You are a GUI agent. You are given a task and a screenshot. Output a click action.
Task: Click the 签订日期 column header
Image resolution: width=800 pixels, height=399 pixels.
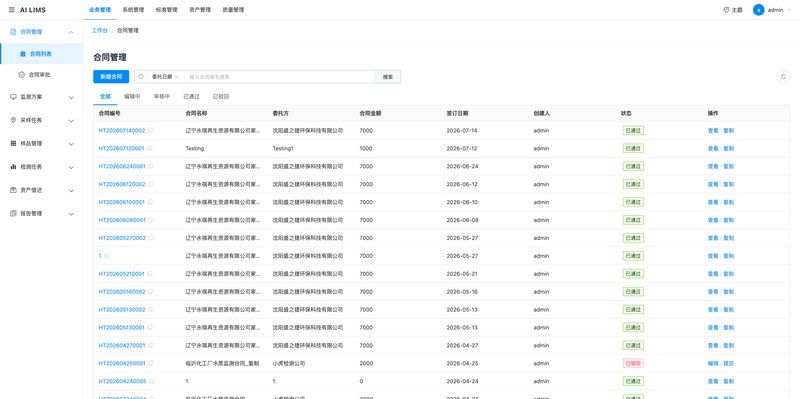457,113
